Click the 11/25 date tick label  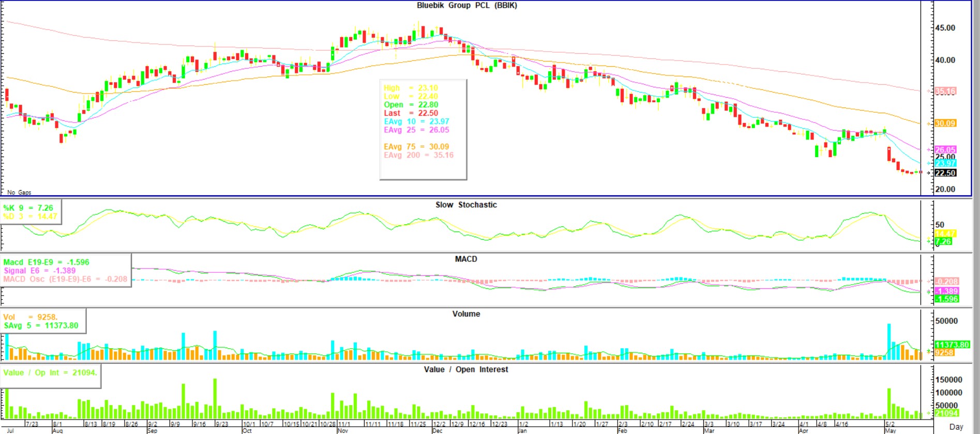[418, 424]
